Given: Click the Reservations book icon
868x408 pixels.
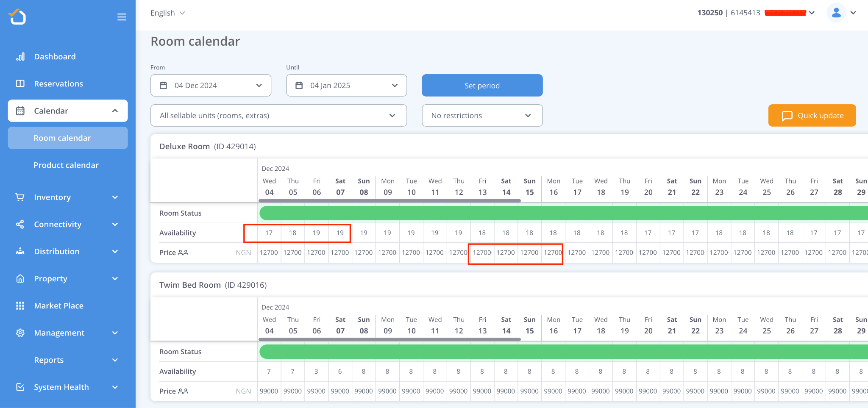Looking at the screenshot, I should 20,83.
